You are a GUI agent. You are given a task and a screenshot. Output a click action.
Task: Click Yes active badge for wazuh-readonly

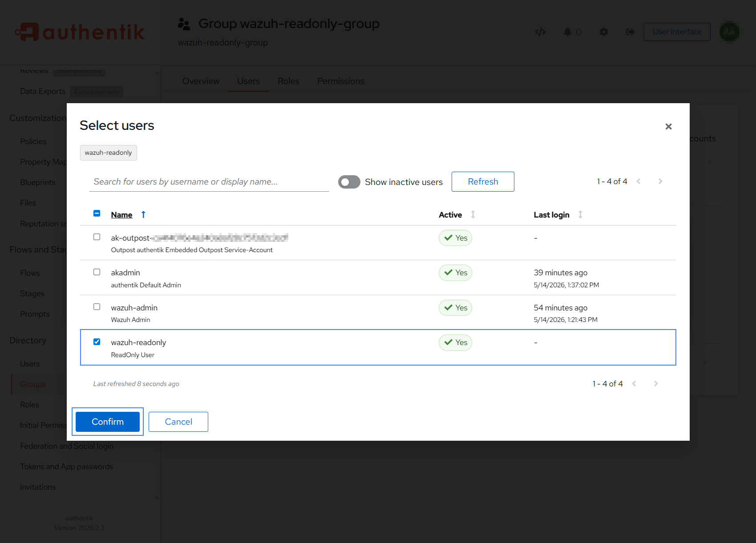pos(455,342)
